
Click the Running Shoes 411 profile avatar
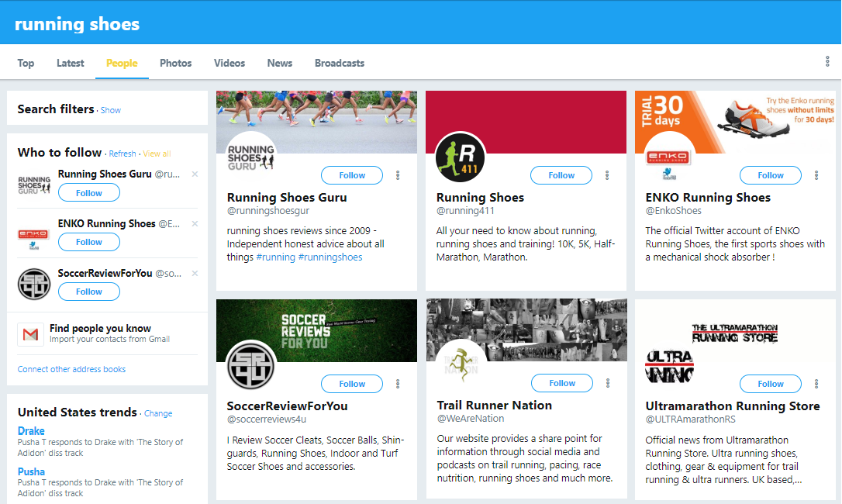[460, 158]
